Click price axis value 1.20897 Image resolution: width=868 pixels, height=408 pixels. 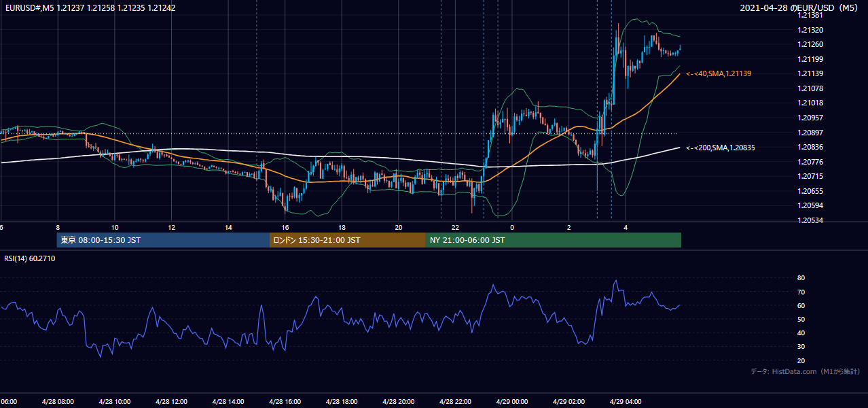(810, 133)
